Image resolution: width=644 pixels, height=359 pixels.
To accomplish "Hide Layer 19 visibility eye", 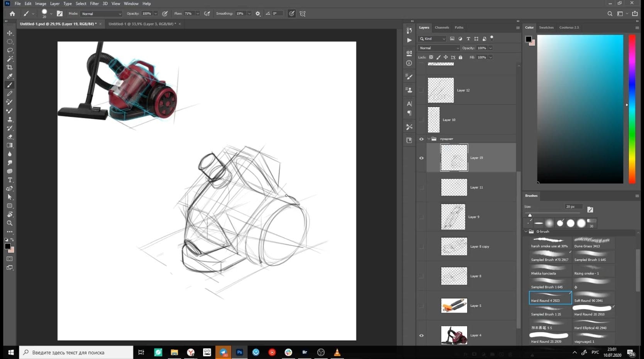I will [x=421, y=158].
